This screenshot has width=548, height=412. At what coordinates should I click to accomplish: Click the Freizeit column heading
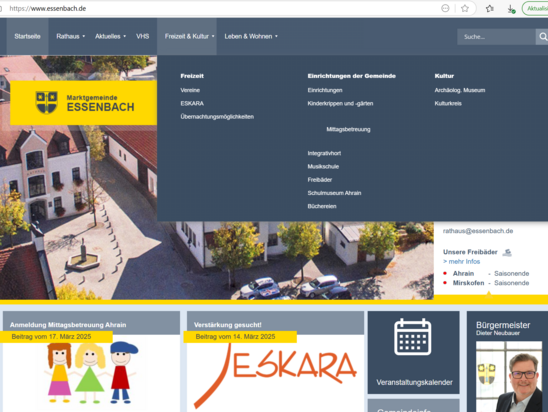point(192,76)
